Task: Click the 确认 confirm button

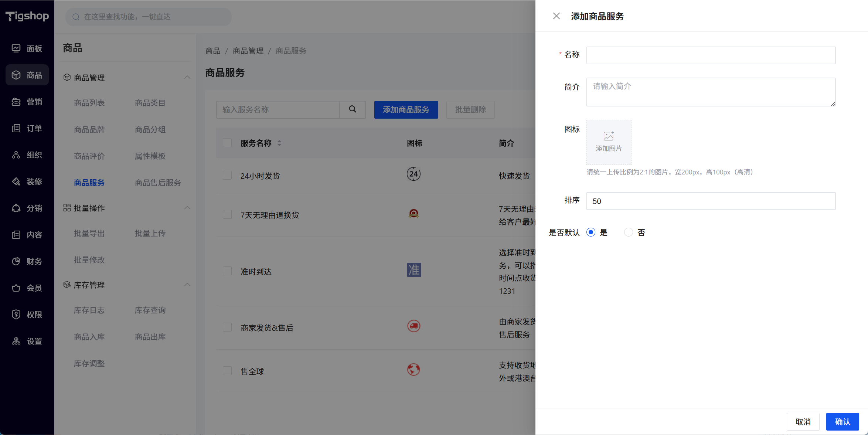Action: (842, 422)
